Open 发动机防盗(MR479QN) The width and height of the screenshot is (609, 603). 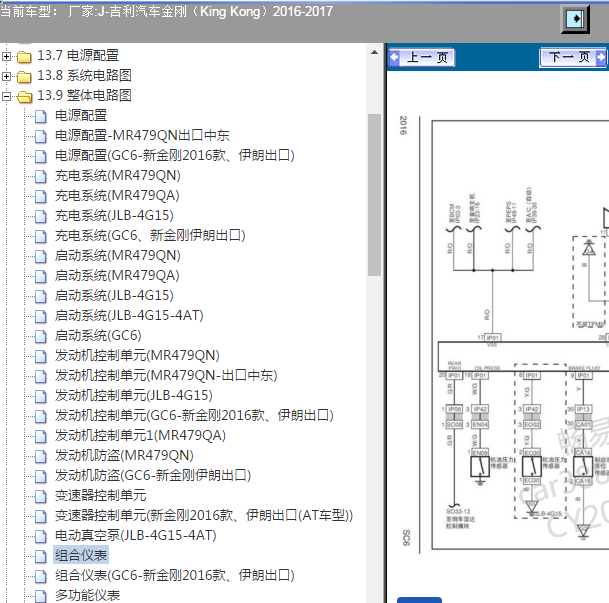point(124,455)
